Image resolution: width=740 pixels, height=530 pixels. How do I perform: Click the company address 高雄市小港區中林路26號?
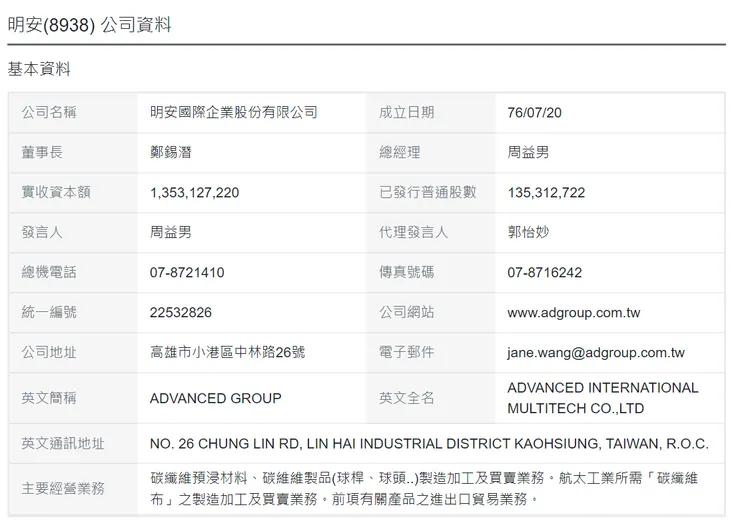(227, 352)
